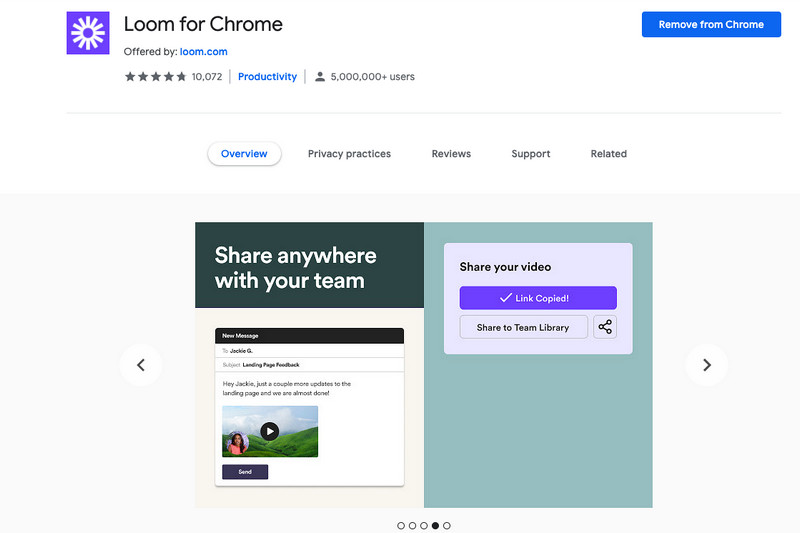Select the third carousel dot
The image size is (800, 533).
424,525
